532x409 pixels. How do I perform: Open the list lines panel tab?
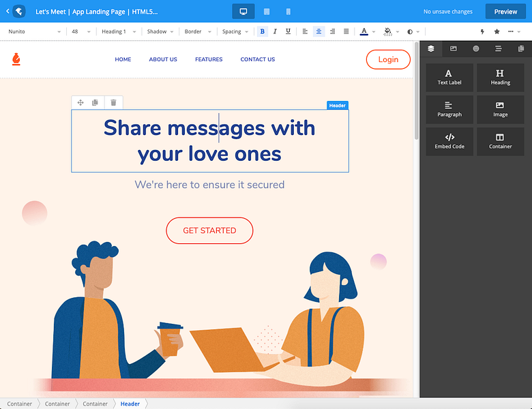point(499,48)
